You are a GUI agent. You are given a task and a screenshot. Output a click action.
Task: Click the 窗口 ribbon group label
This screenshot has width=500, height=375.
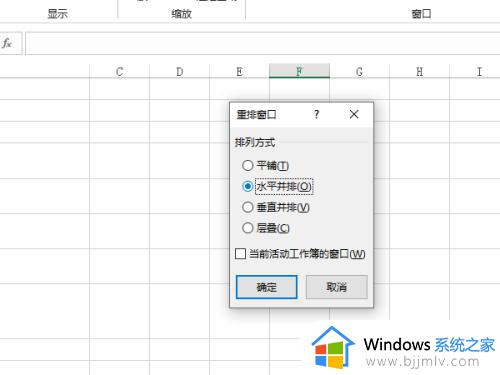[421, 14]
